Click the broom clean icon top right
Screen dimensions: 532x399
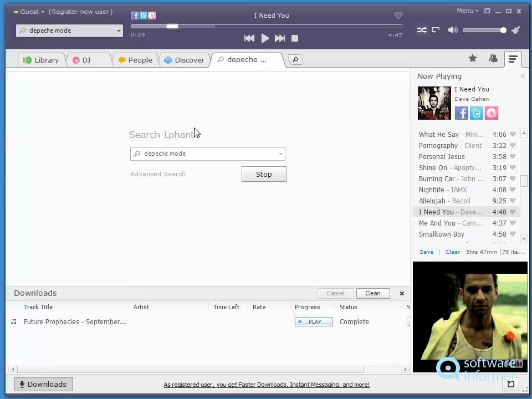(x=516, y=30)
